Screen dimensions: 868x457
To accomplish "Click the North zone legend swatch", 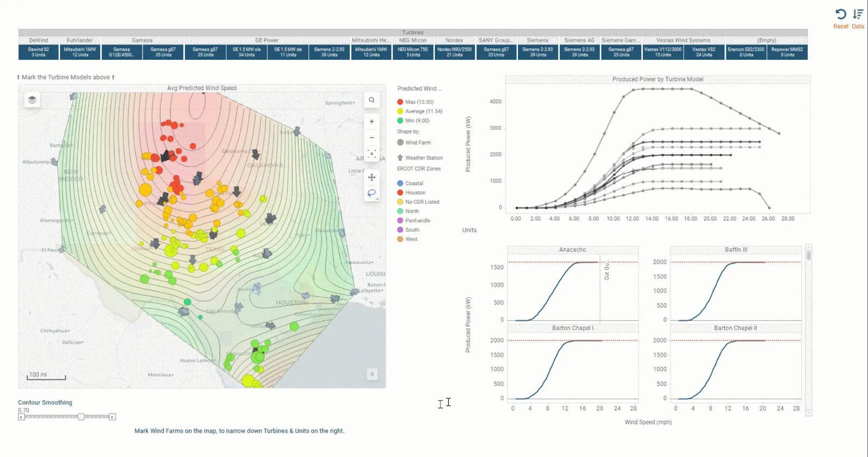I will point(400,211).
